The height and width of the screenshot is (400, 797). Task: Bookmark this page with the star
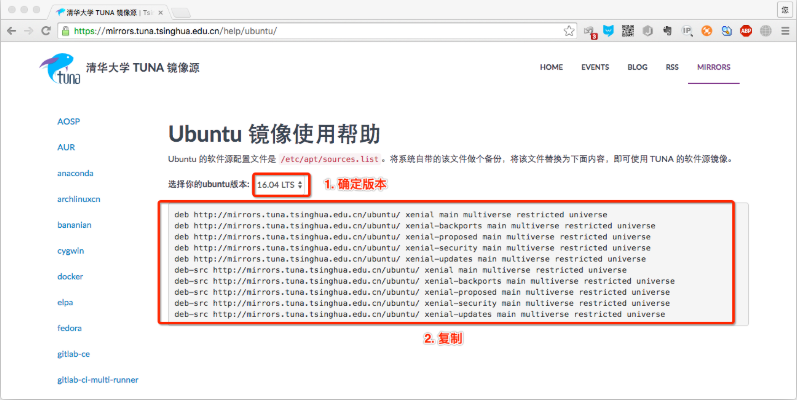pos(569,31)
